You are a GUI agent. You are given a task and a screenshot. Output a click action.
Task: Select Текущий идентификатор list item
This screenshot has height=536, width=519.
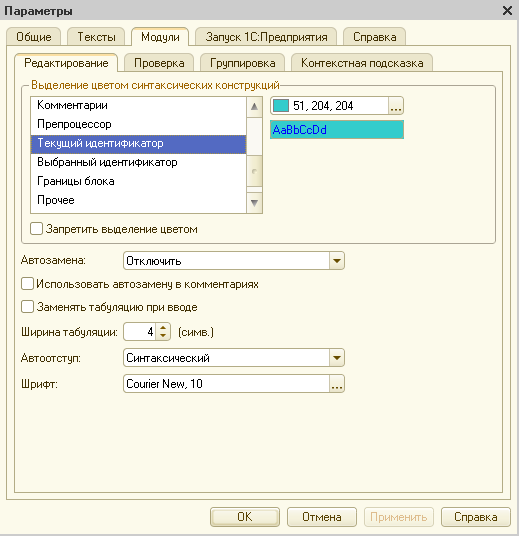(x=138, y=143)
